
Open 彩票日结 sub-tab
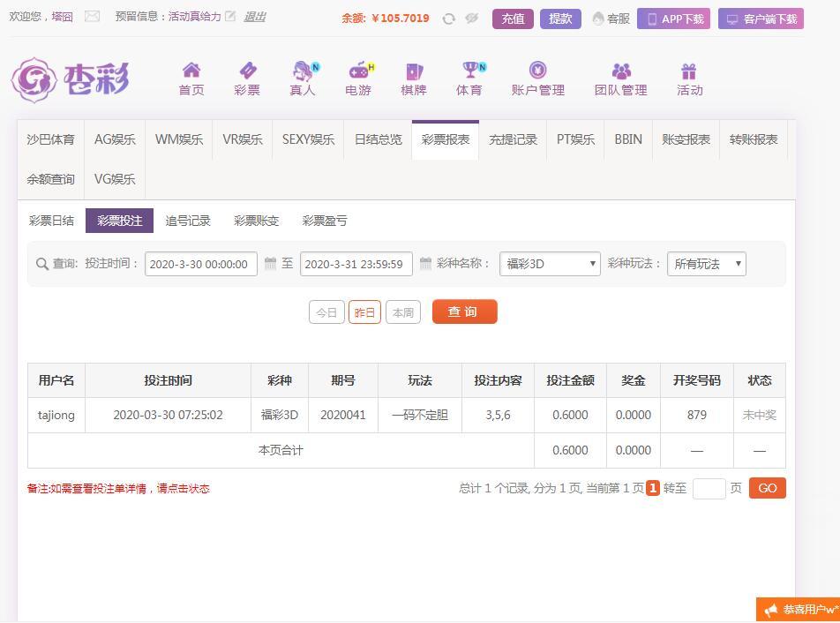(51, 221)
